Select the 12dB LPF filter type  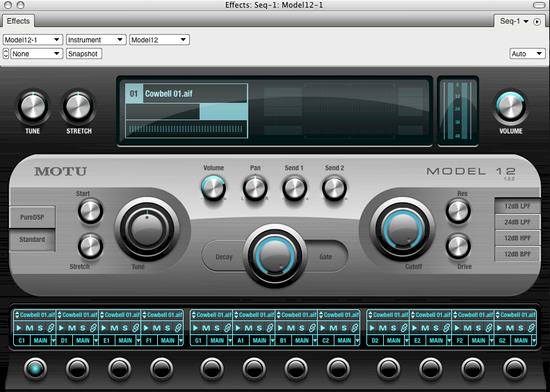coord(517,206)
